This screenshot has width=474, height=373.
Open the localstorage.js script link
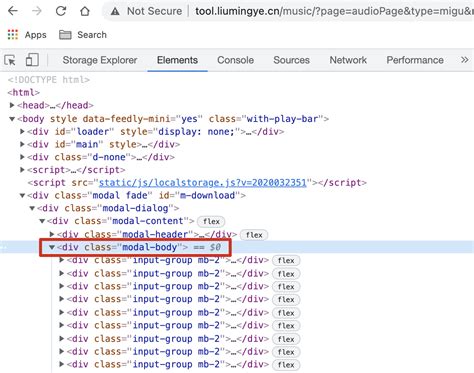(203, 183)
